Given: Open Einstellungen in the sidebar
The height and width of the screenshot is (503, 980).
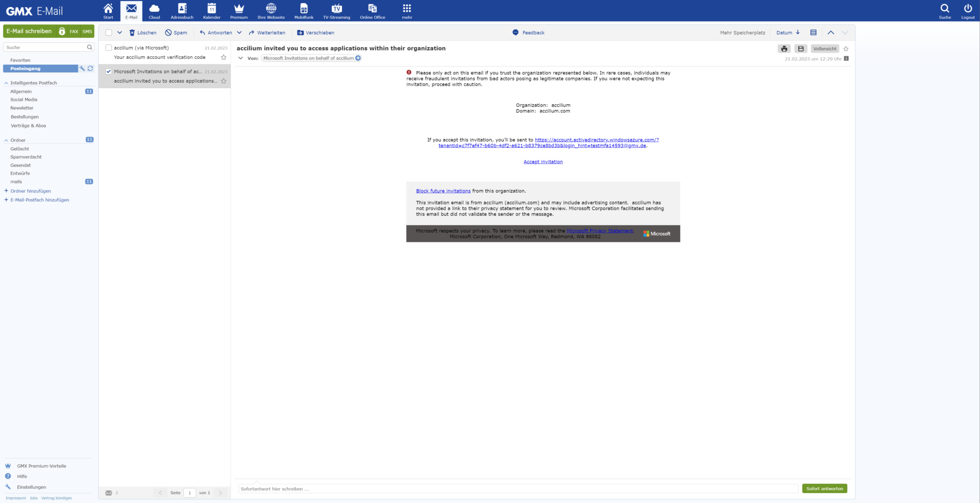Looking at the screenshot, I should pos(31,487).
